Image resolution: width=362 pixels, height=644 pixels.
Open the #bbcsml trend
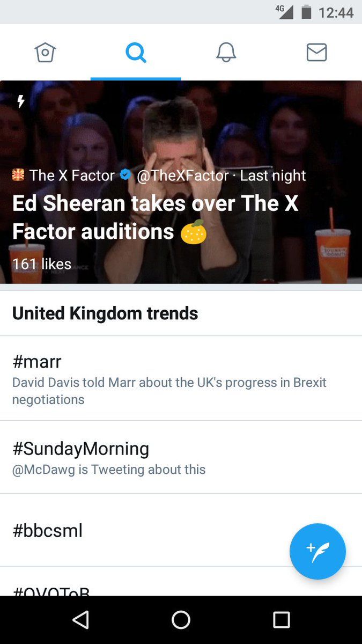48,531
